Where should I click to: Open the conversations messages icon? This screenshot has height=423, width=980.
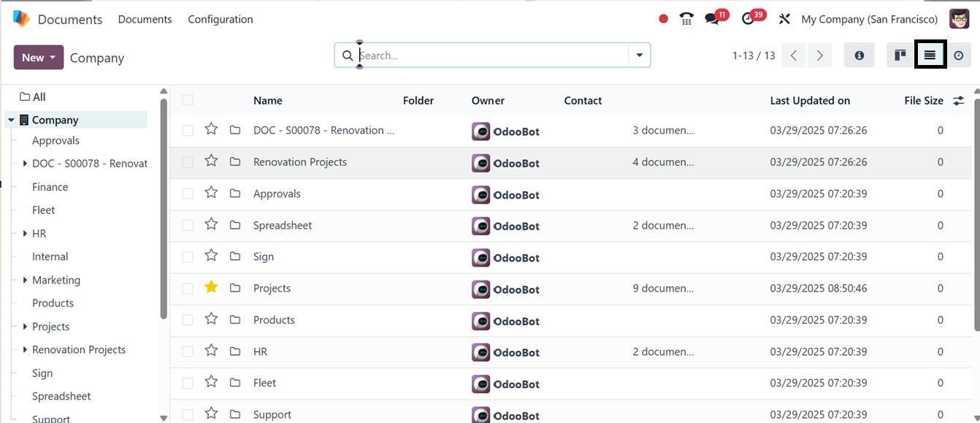712,19
